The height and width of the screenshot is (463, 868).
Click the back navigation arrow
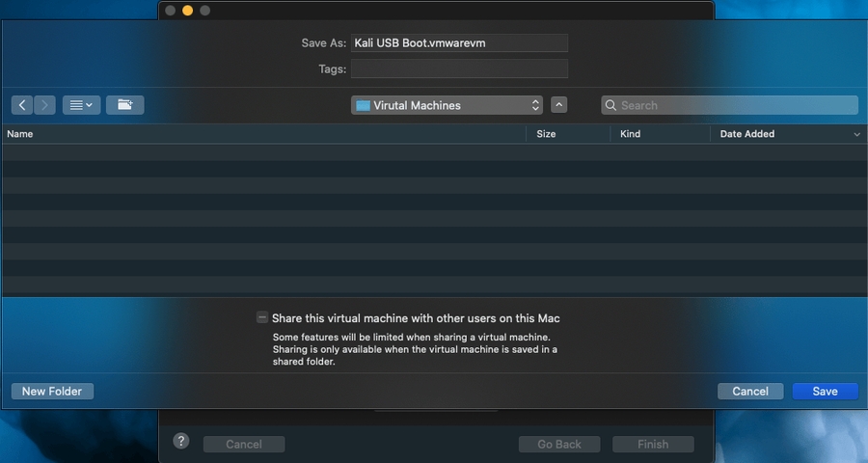[x=23, y=105]
